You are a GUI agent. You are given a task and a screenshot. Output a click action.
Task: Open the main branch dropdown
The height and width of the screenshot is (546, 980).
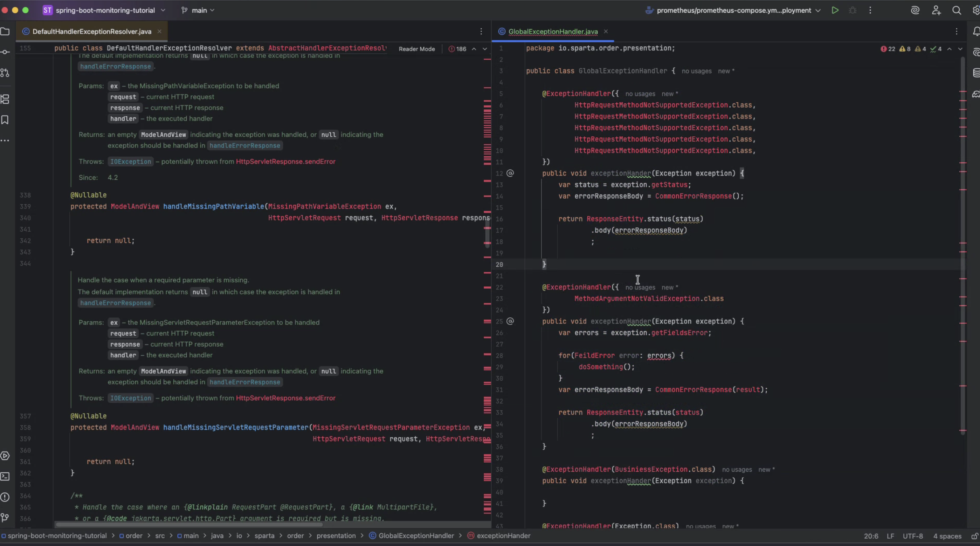pos(199,10)
